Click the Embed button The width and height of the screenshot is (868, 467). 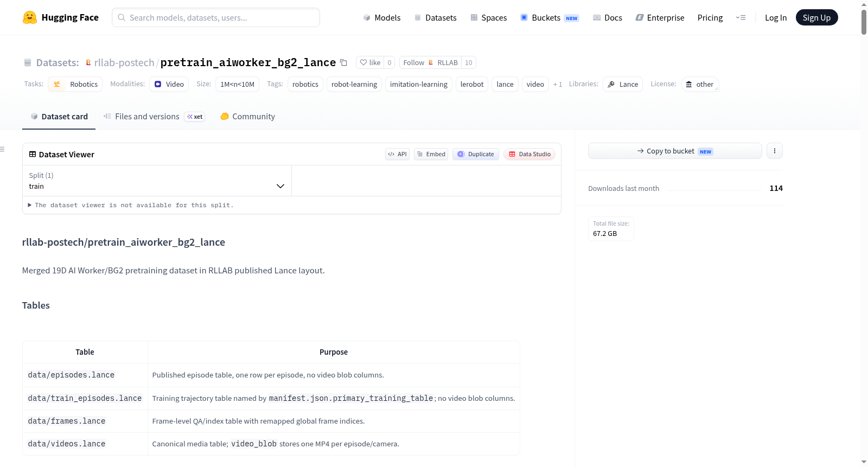[431, 154]
